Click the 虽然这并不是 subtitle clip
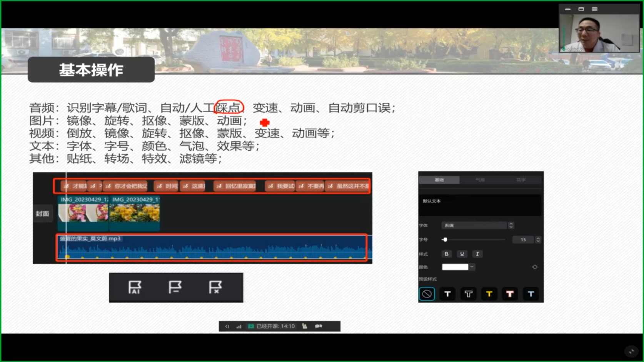The width and height of the screenshot is (644, 362). [x=347, y=186]
